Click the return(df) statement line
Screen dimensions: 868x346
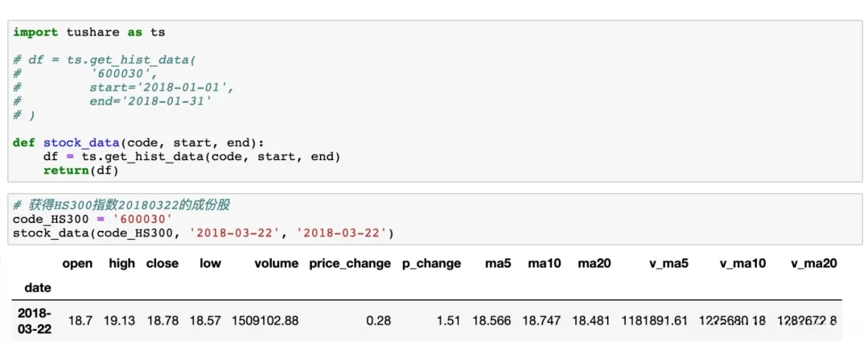click(80, 170)
